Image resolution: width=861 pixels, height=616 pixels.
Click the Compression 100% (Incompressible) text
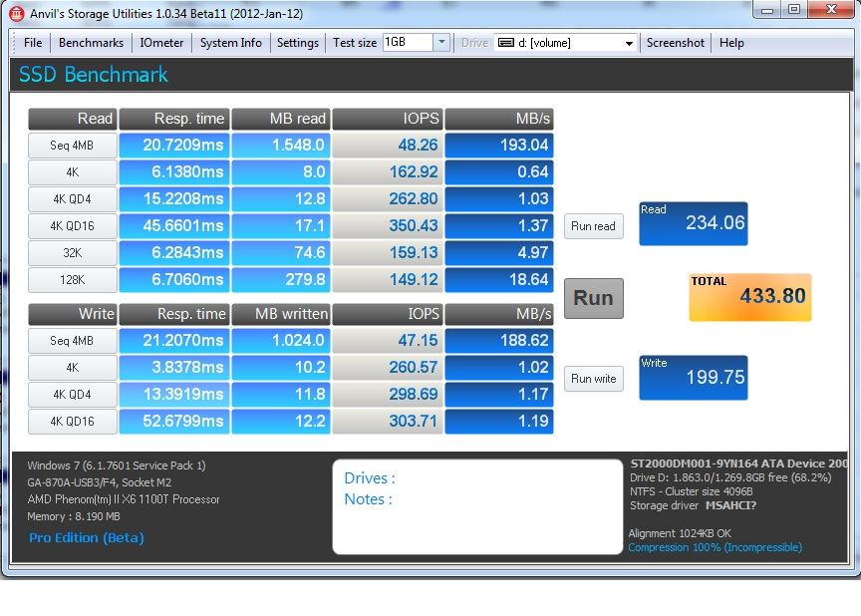(x=715, y=547)
